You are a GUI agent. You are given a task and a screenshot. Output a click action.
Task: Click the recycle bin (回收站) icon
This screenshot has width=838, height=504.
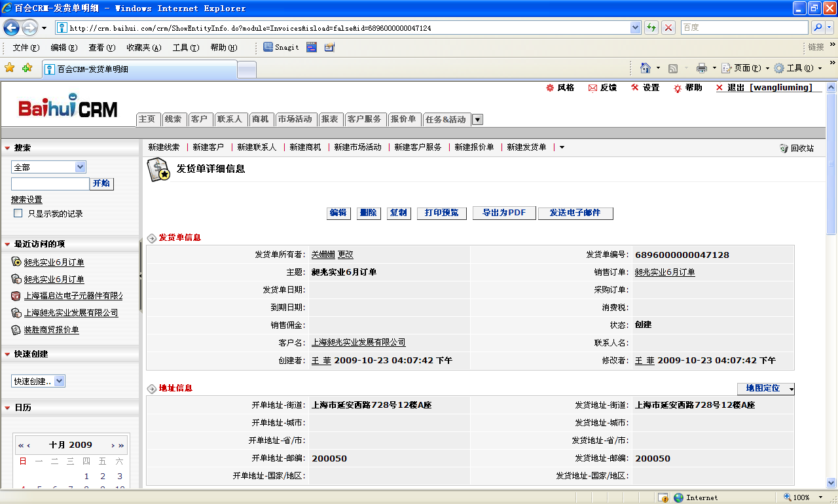[784, 149]
